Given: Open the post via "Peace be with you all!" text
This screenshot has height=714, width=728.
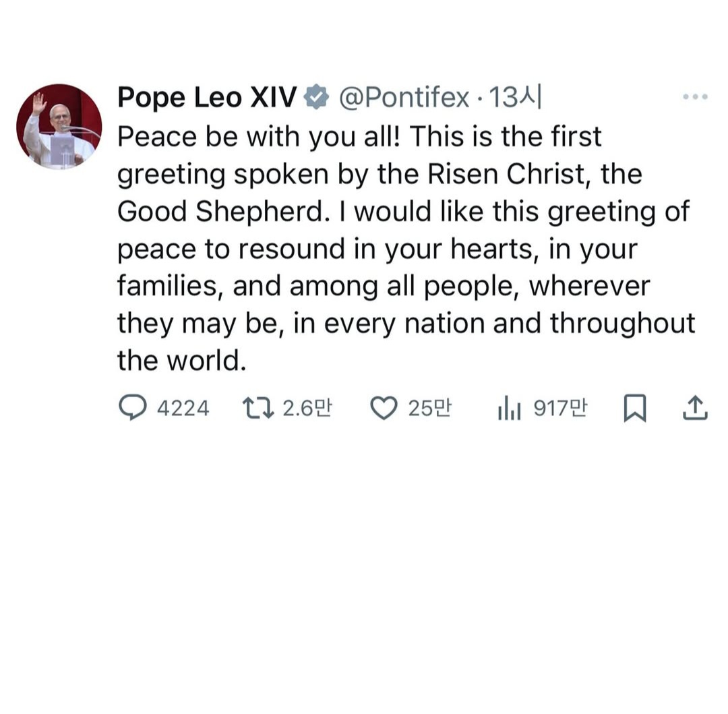Looking at the screenshot, I should (259, 137).
